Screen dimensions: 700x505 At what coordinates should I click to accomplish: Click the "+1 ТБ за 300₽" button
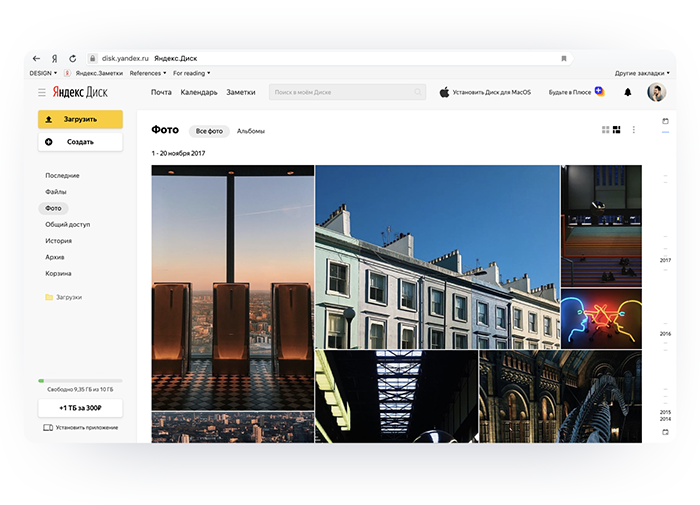click(80, 408)
